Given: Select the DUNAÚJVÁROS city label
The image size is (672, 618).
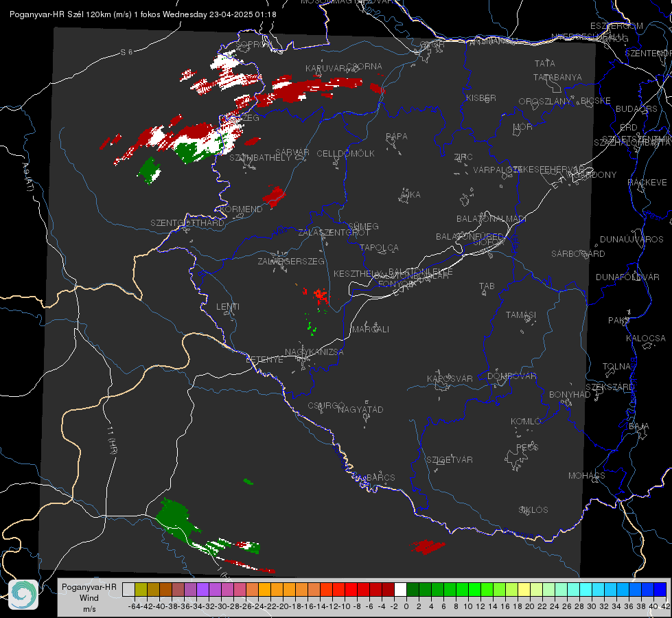Looking at the screenshot, I should pyautogui.click(x=632, y=240).
